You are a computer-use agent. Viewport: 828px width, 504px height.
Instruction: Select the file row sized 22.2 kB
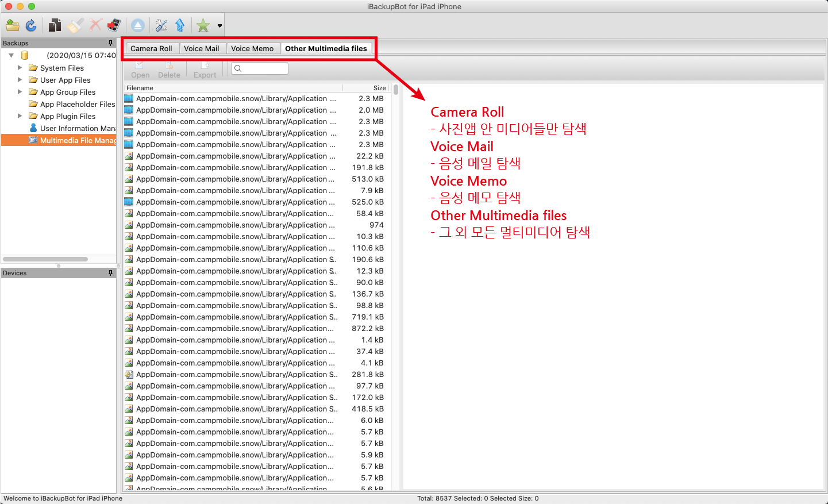point(257,156)
